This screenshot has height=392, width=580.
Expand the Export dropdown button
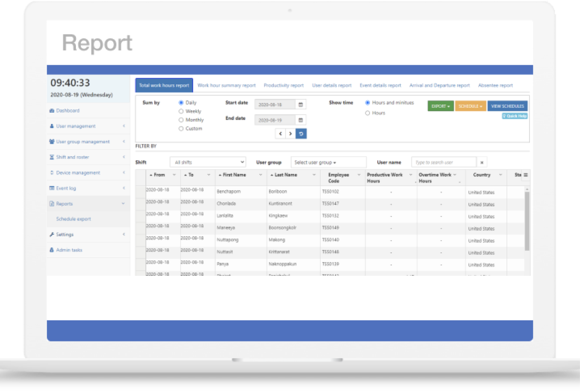(x=440, y=106)
